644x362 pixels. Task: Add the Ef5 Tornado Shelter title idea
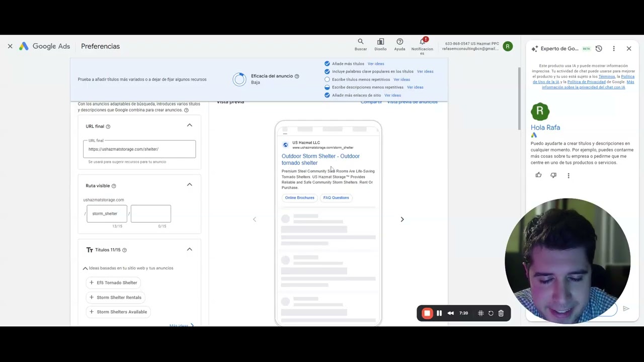[x=113, y=283]
